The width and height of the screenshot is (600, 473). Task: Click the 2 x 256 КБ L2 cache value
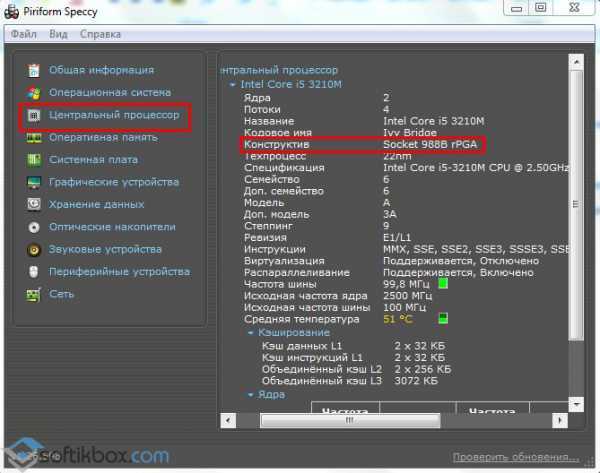point(422,369)
